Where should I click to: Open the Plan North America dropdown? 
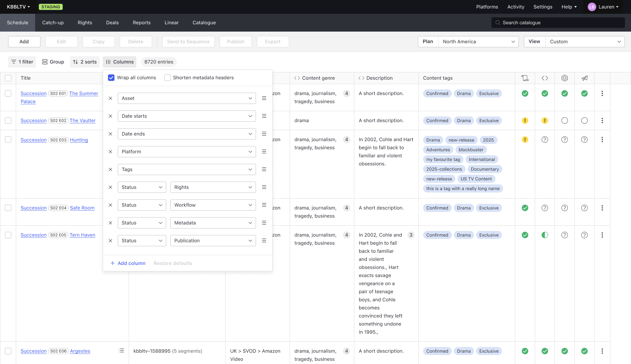tap(479, 42)
